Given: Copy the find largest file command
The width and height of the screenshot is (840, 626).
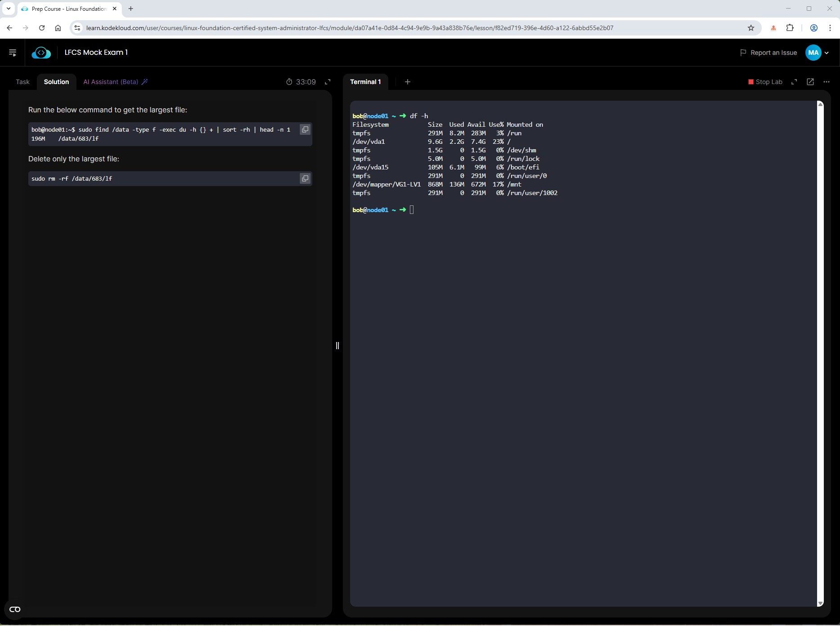Looking at the screenshot, I should 305,129.
